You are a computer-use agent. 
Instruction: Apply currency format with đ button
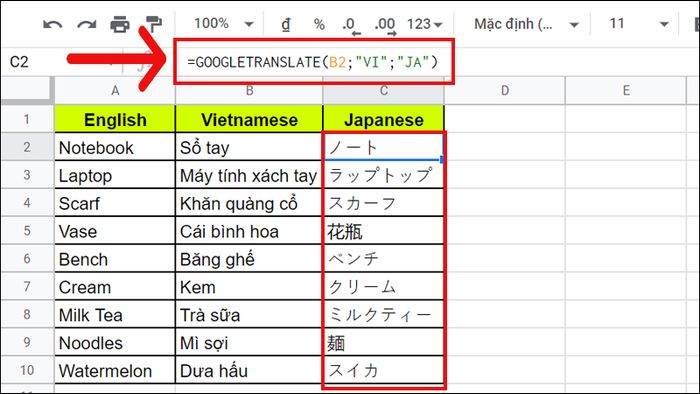click(x=286, y=24)
